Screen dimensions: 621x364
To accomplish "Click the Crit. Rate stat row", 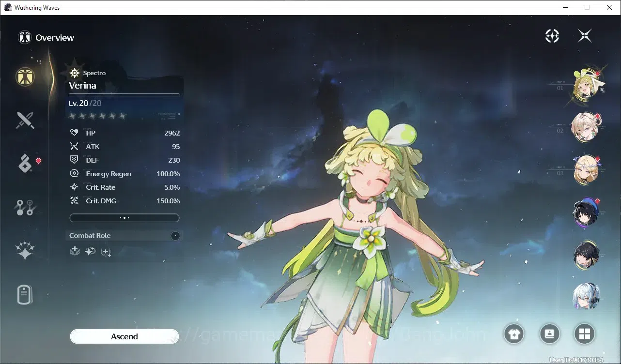I will click(x=124, y=187).
